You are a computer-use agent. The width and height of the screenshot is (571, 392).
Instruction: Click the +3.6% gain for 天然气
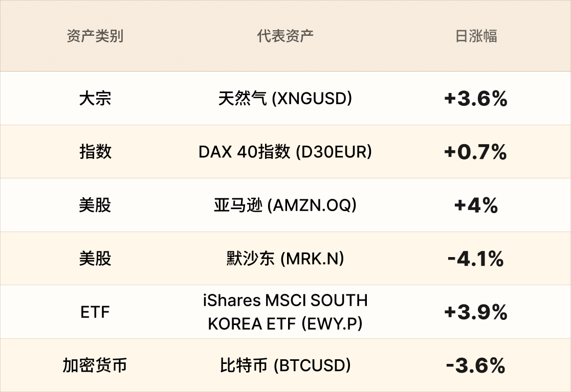tap(476, 98)
